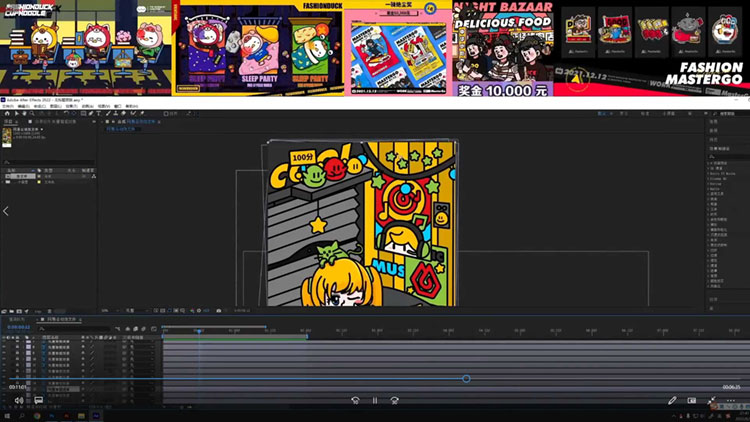The width and height of the screenshot is (750, 422).
Task: Select the Type text tool
Action: coord(97,113)
